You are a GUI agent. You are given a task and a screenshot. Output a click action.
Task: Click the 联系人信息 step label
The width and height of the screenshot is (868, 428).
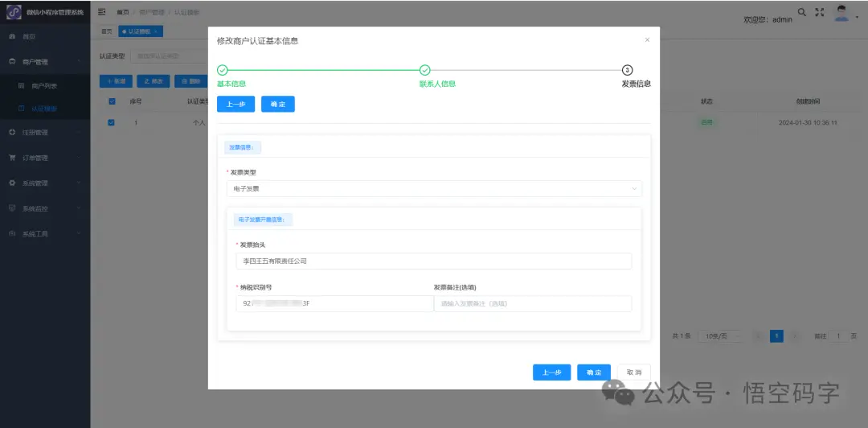(437, 84)
